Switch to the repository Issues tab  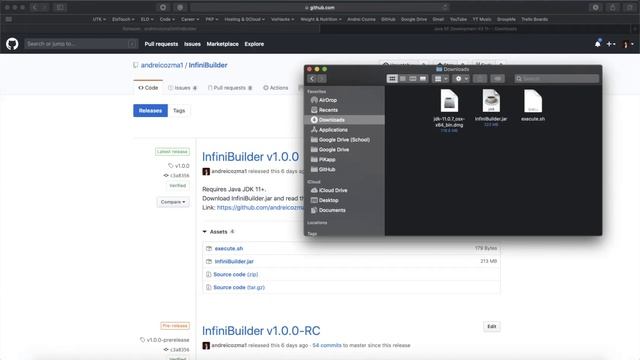[x=182, y=88]
